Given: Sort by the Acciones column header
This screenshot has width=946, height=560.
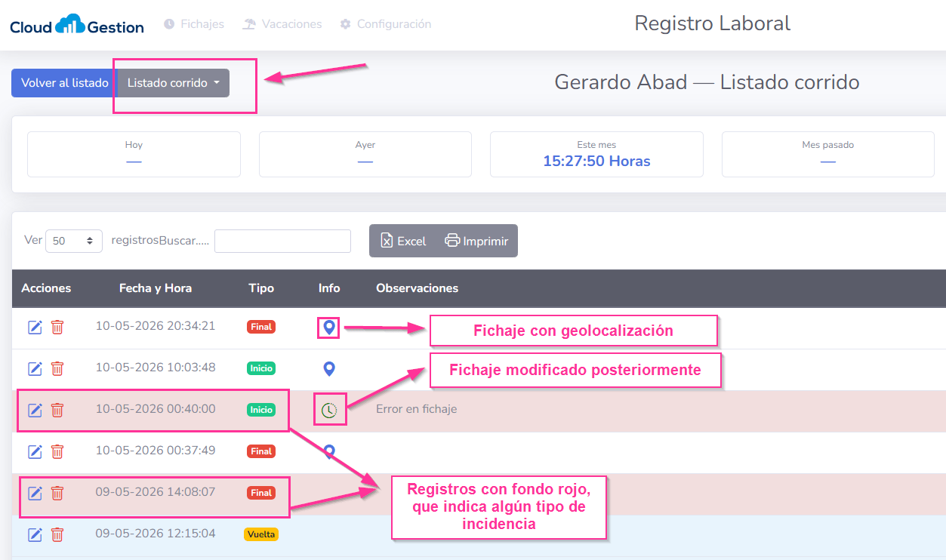Looking at the screenshot, I should [x=46, y=288].
